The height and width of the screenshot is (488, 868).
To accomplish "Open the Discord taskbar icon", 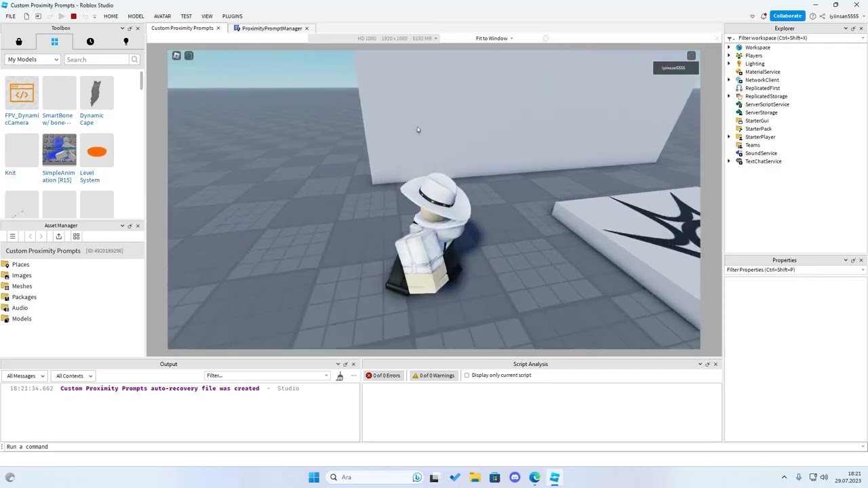I will point(515,477).
